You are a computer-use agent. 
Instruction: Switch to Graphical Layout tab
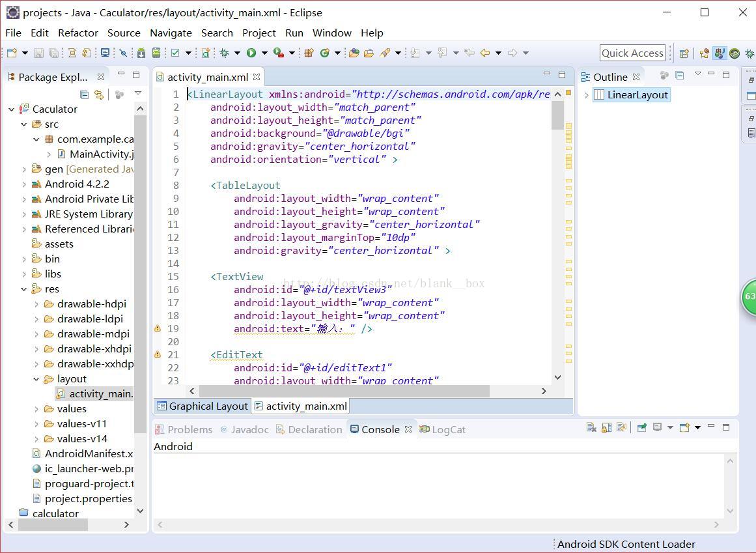[203, 406]
